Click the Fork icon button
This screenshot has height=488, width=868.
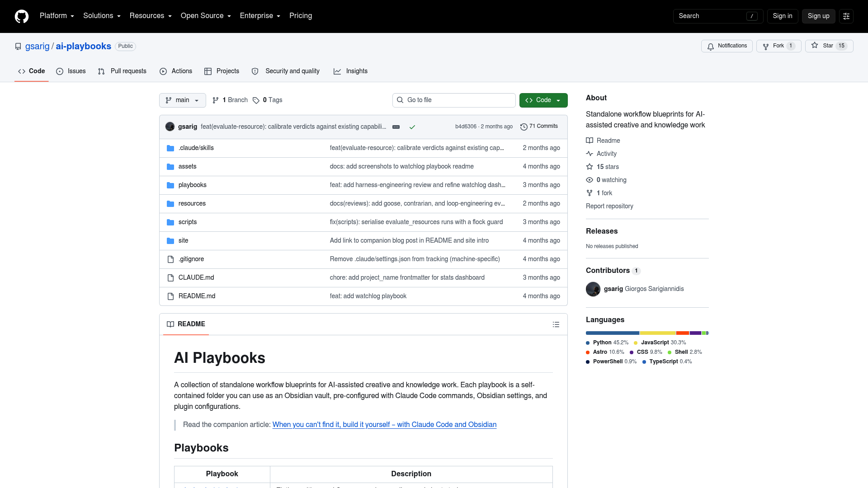pyautogui.click(x=779, y=46)
